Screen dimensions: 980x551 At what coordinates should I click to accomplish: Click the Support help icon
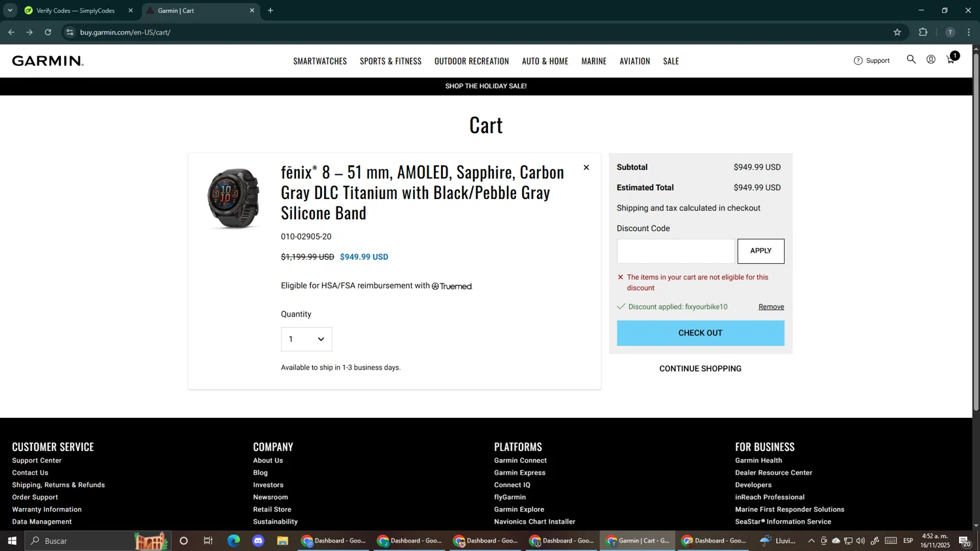coord(858,61)
